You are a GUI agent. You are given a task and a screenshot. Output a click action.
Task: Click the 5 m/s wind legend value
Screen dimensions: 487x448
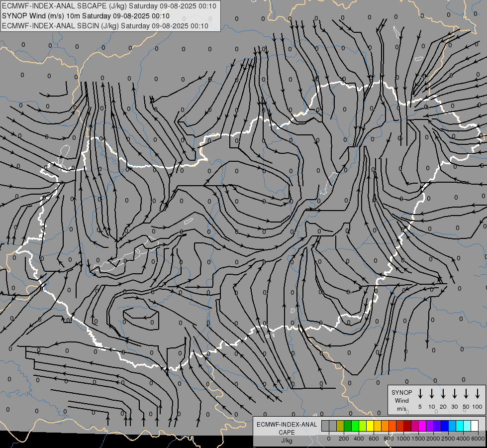click(x=420, y=407)
